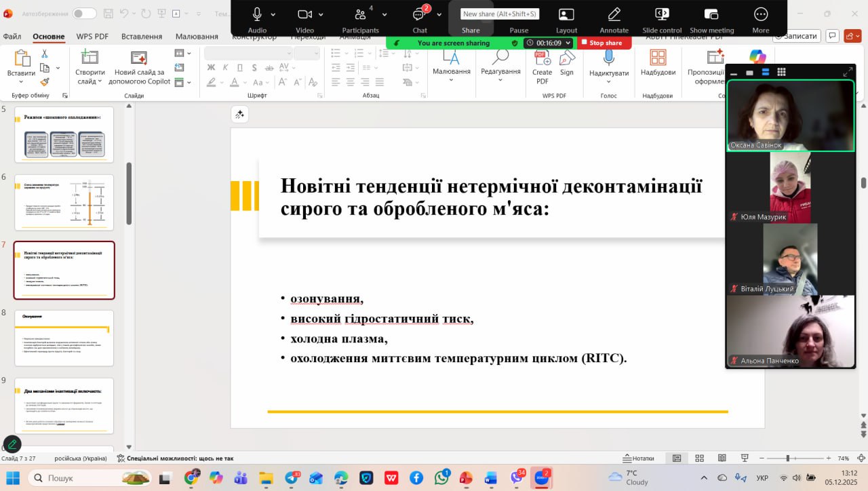The width and height of the screenshot is (868, 491).
Task: Open Zoom Chat panel
Action: tap(419, 15)
